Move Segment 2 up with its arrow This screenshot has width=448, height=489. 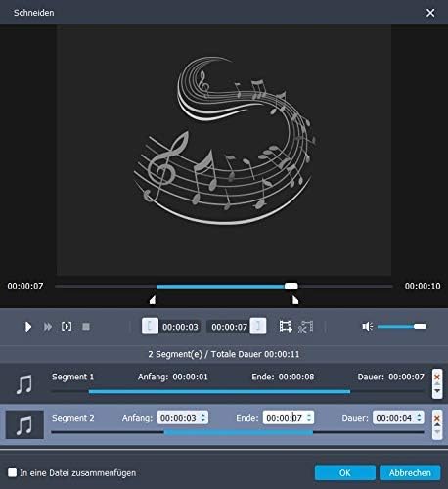click(437, 425)
